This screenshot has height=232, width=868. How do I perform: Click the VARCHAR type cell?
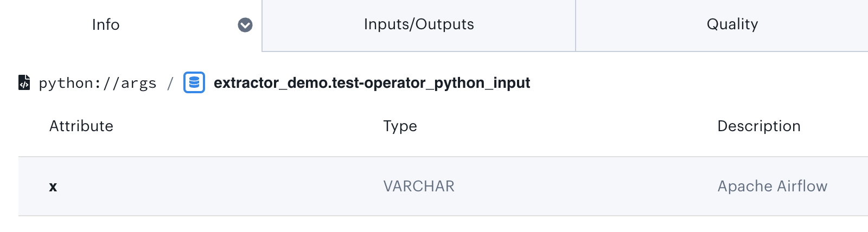click(x=418, y=186)
